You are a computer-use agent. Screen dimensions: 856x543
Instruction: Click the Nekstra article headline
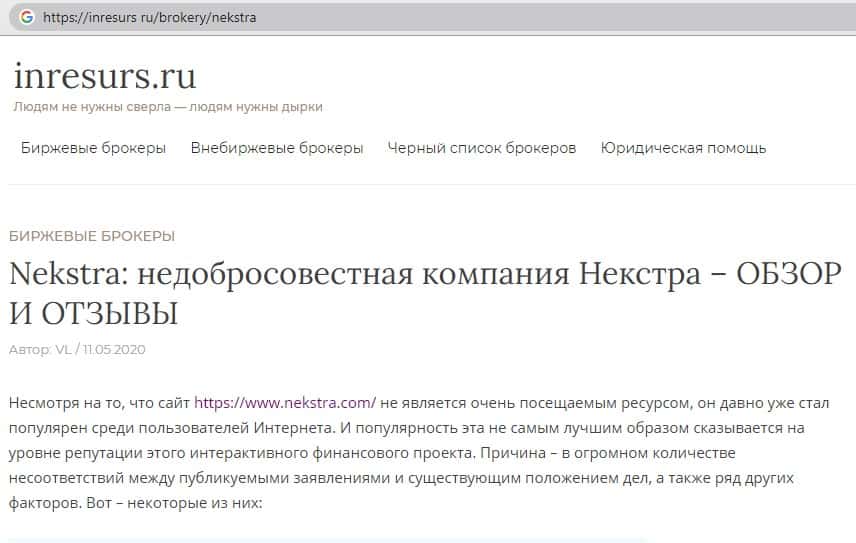coord(425,293)
